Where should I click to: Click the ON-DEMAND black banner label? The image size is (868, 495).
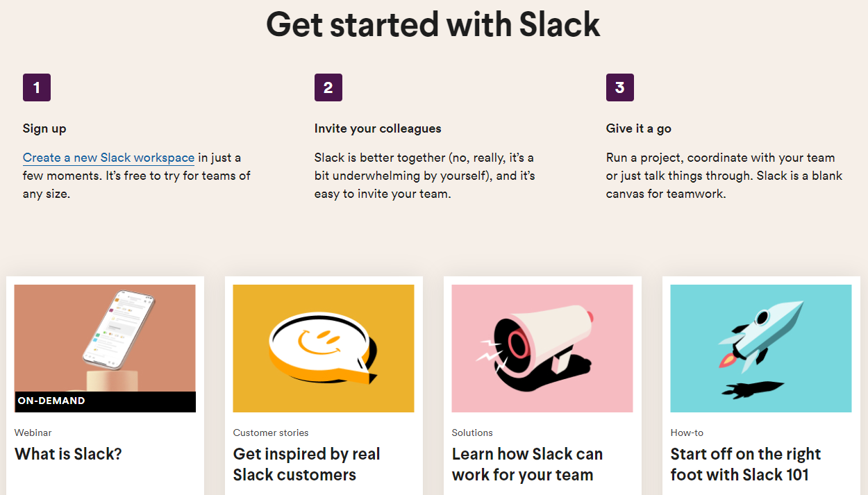pyautogui.click(x=105, y=402)
